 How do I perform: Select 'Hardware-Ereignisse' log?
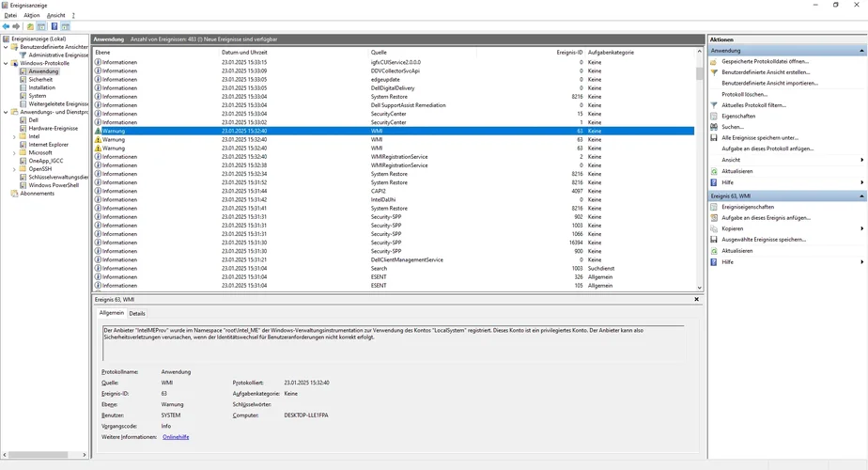(54, 128)
